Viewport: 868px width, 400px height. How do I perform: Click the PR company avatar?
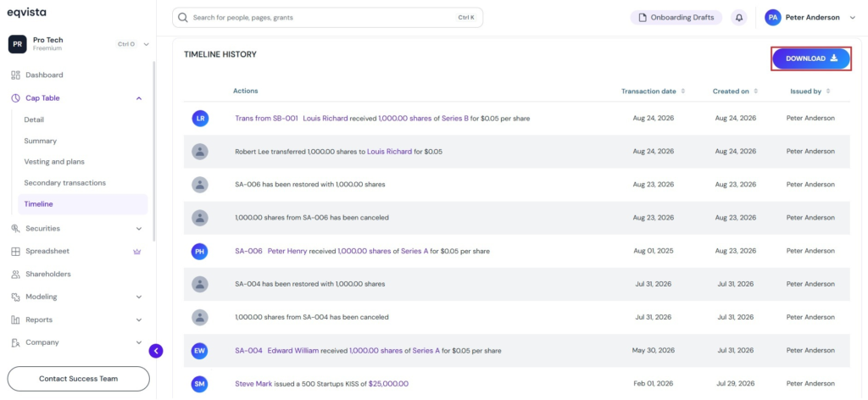pos(17,44)
